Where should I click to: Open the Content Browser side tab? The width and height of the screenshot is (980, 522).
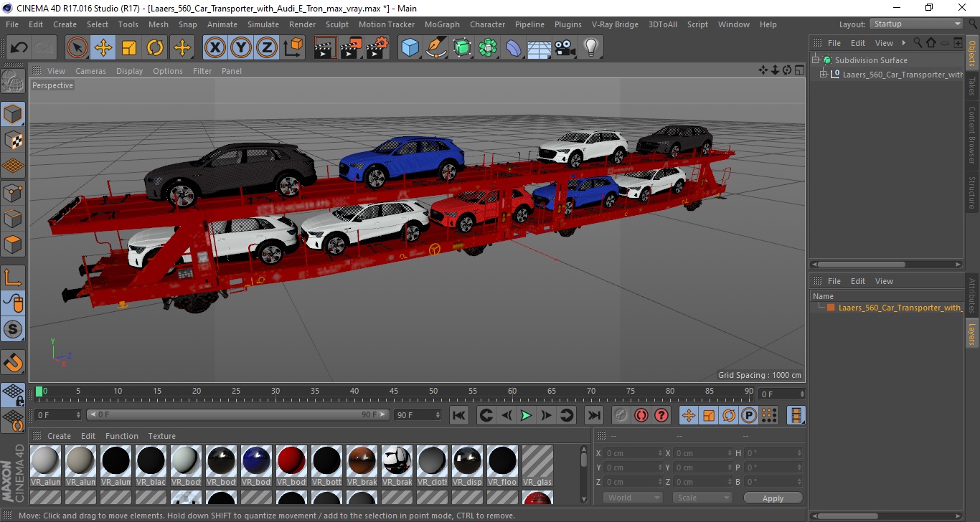click(x=972, y=136)
